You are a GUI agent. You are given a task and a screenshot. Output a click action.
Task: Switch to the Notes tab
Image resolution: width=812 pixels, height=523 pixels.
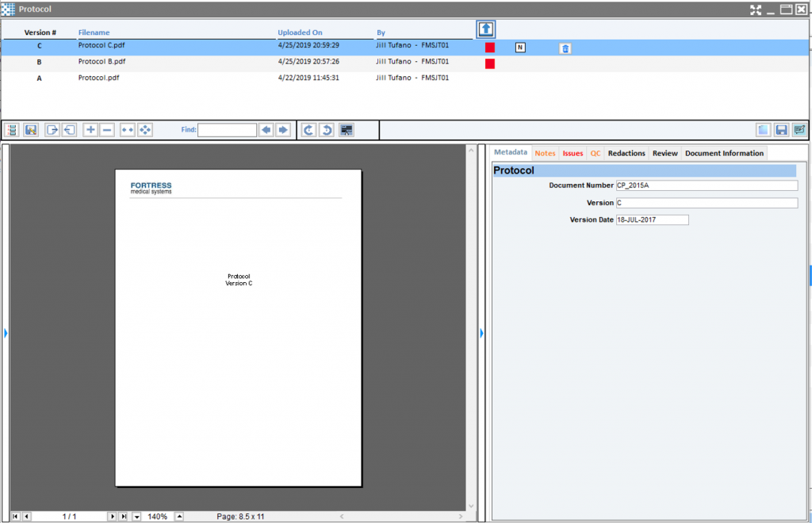point(545,153)
